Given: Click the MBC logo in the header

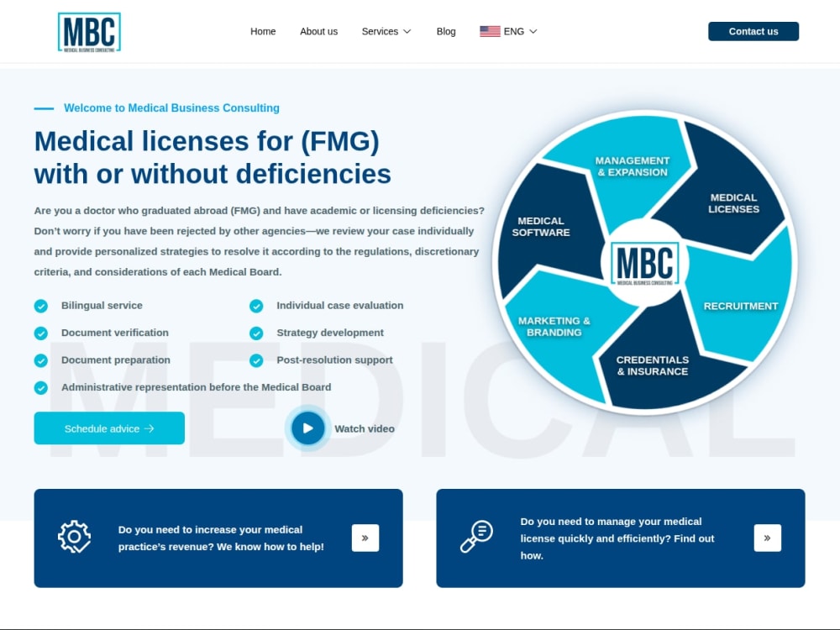Looking at the screenshot, I should 89,32.
